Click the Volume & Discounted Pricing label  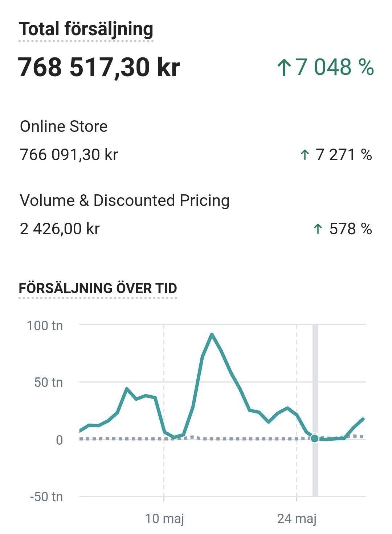coord(125,201)
